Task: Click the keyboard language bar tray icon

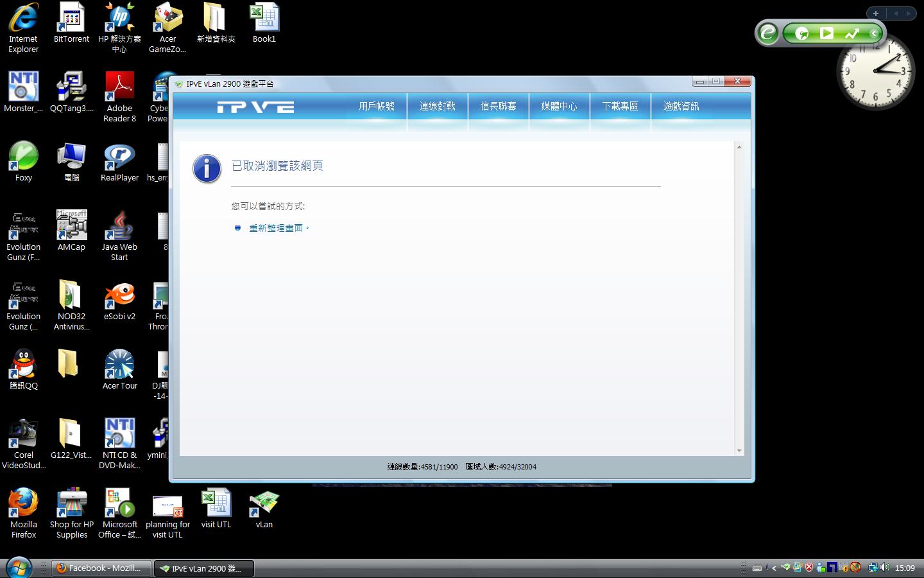Action: 757,568
